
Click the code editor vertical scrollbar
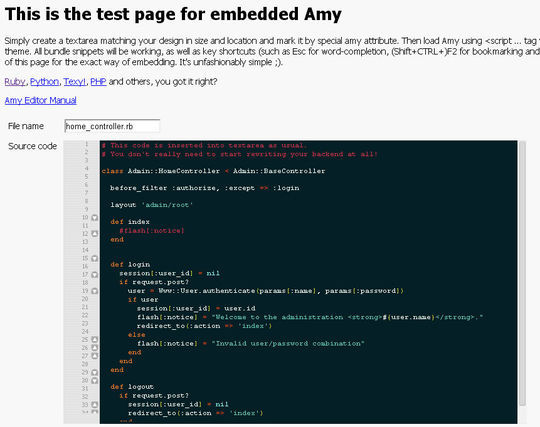pyautogui.click(x=522, y=282)
